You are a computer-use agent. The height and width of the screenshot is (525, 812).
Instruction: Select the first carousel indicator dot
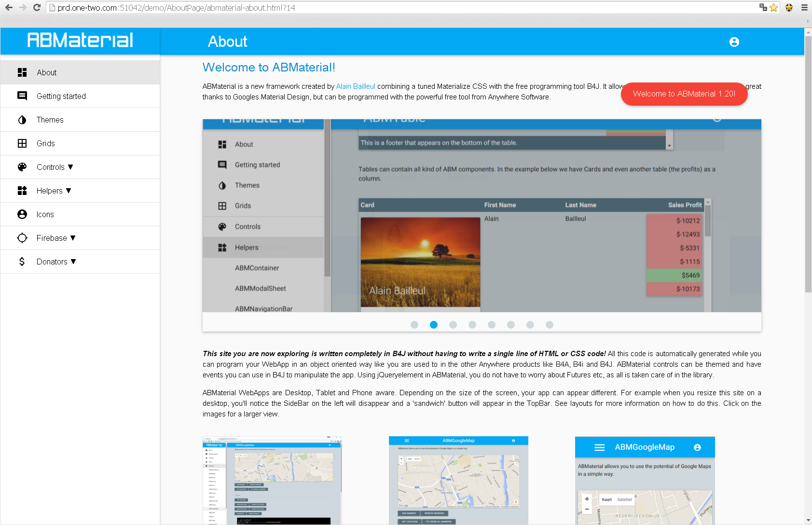[x=414, y=325]
